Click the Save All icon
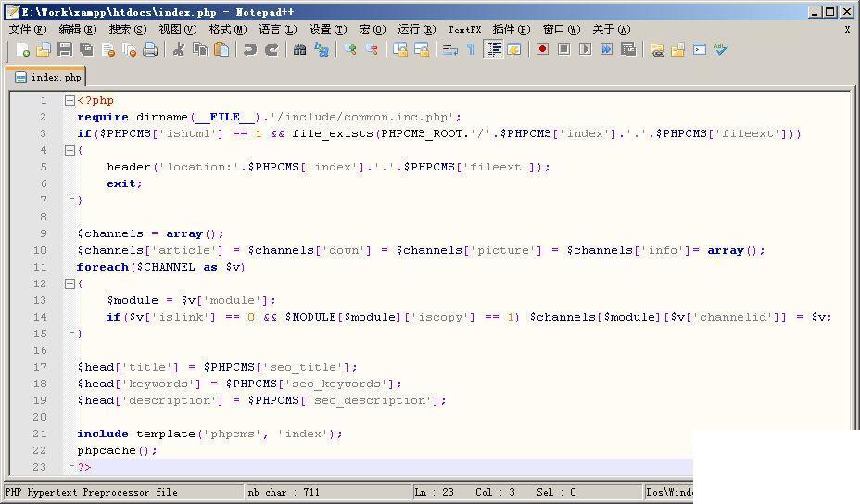 point(86,50)
